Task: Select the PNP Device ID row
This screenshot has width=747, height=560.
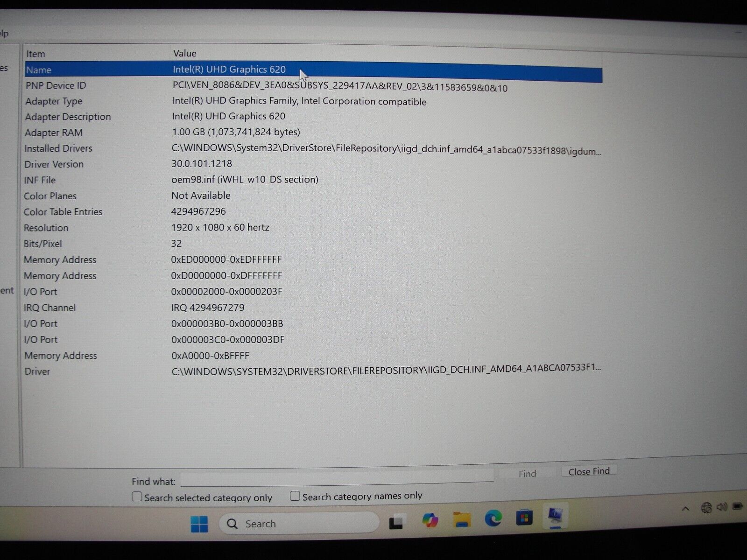Action: coord(313,86)
